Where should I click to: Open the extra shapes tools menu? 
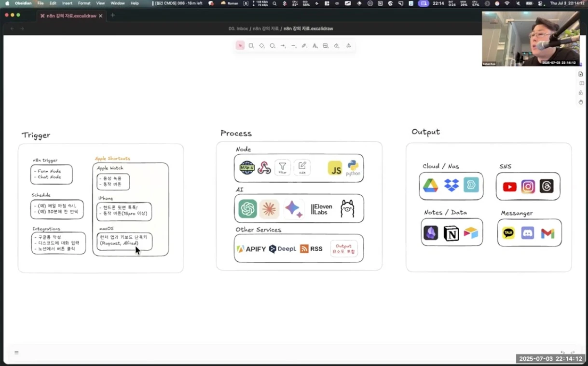coord(348,46)
